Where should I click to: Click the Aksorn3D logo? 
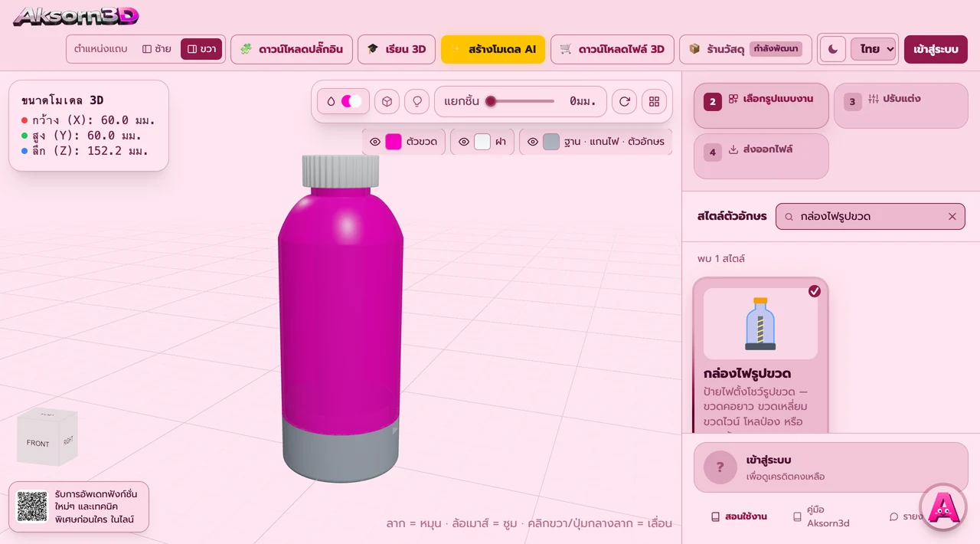tap(76, 16)
